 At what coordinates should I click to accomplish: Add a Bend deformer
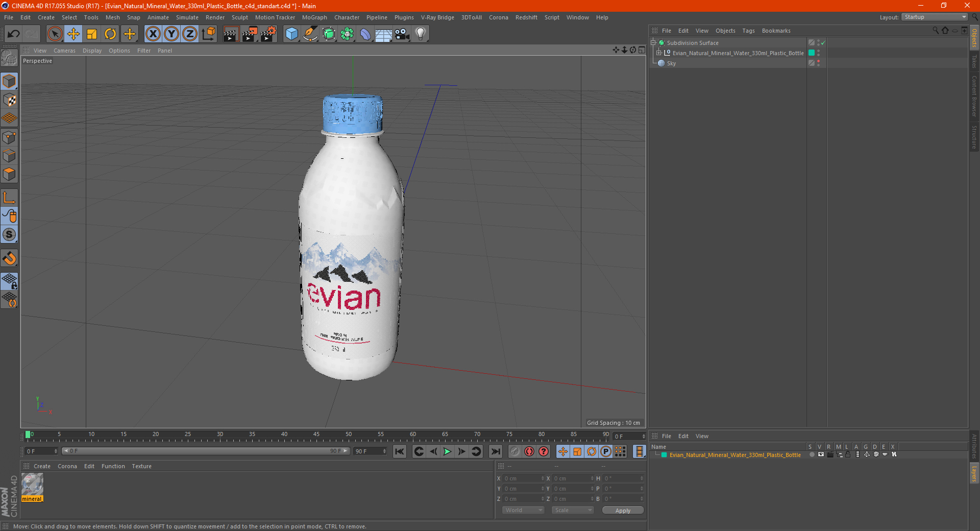[x=365, y=34]
